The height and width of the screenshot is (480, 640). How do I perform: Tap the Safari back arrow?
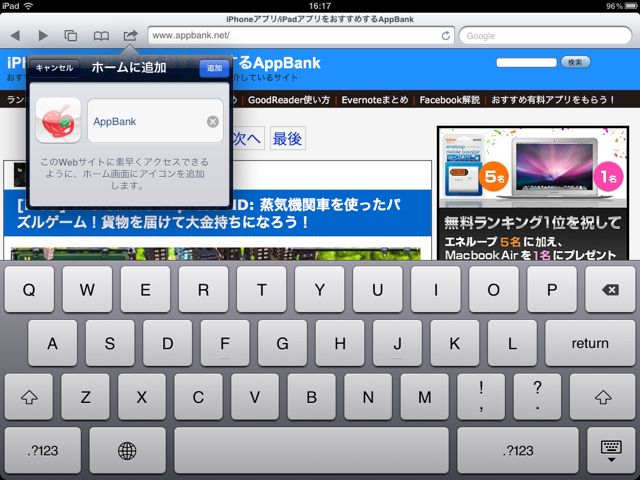15,36
